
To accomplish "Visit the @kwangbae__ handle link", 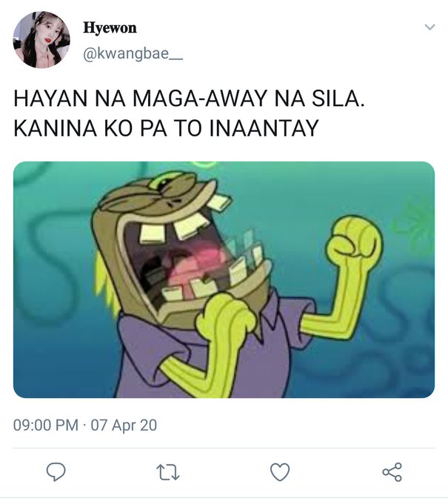I will tap(133, 53).
